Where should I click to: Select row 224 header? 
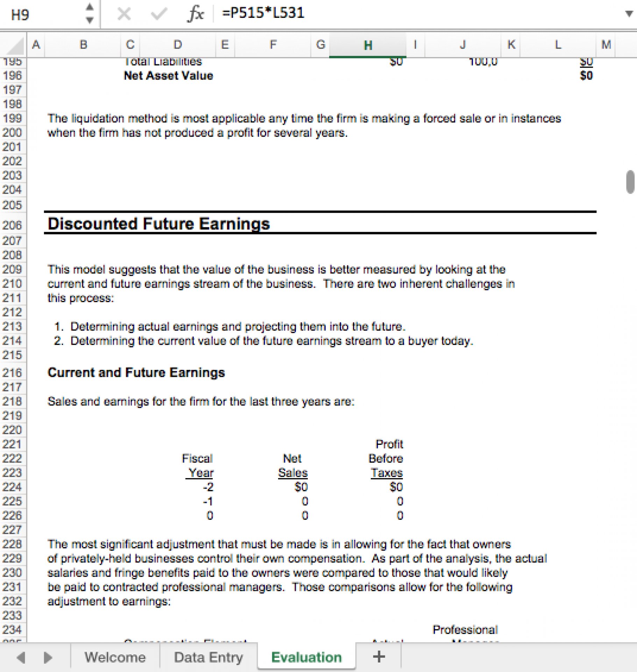click(13, 487)
